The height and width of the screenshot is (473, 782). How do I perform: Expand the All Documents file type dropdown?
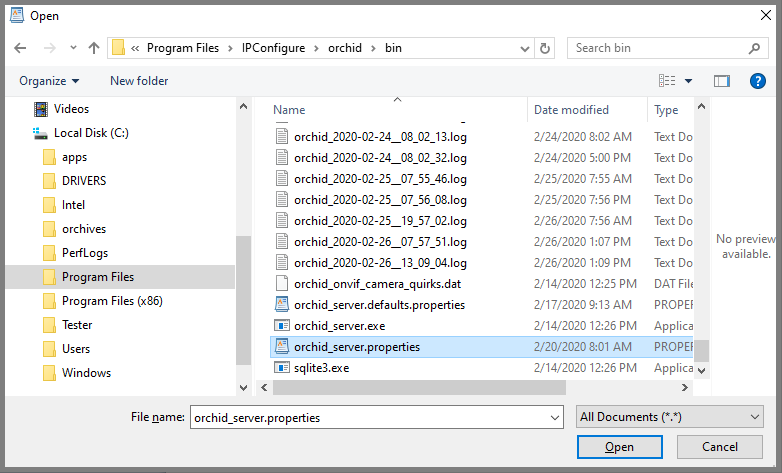click(x=669, y=416)
